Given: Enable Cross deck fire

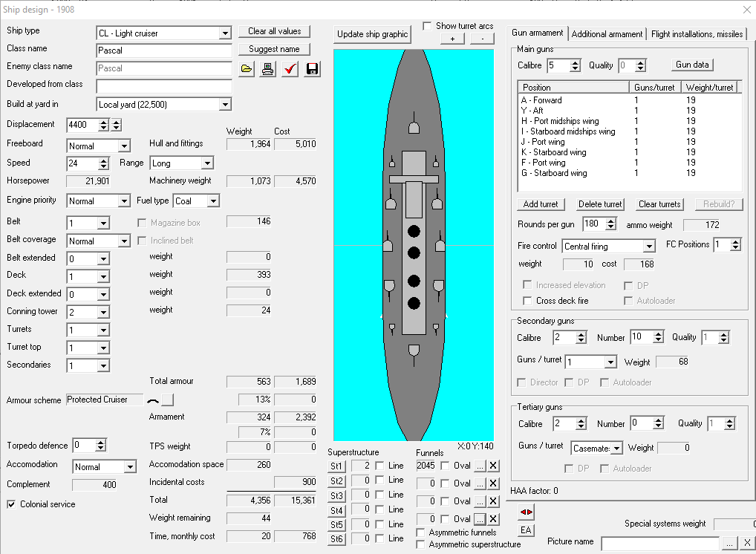Looking at the screenshot, I should click(527, 301).
